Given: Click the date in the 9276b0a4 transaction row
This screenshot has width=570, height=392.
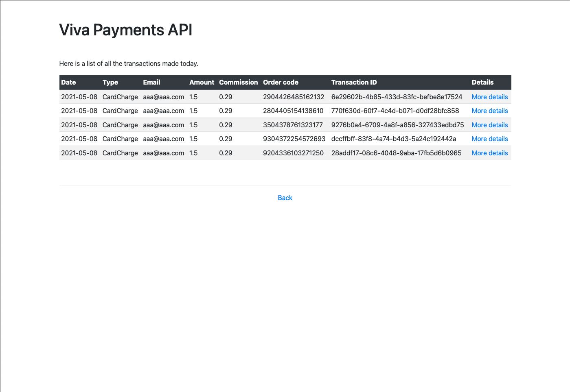Looking at the screenshot, I should pyautogui.click(x=79, y=125).
